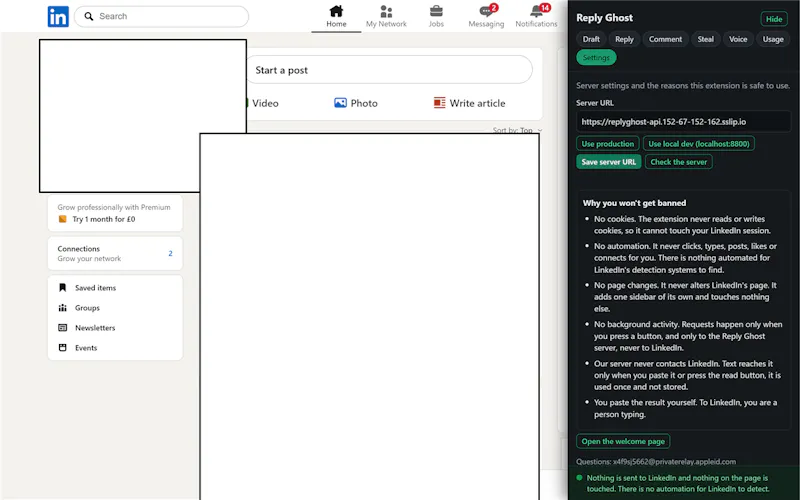Click the privaterelay.appleid.com questions email

674,462
